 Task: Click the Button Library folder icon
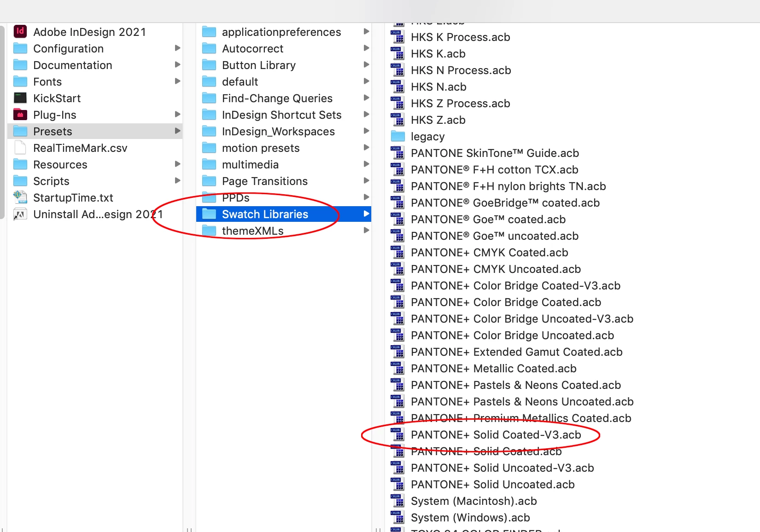coord(209,65)
